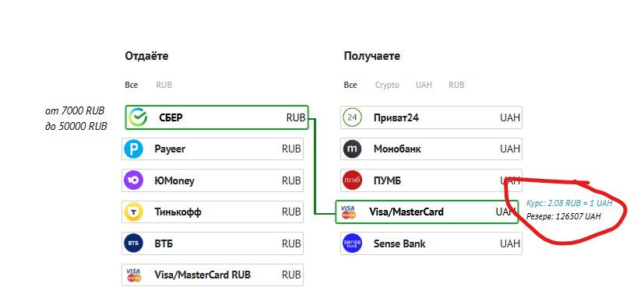The width and height of the screenshot is (644, 301).
Task: Click the yellow Тинькофф logo
Action: tap(133, 212)
